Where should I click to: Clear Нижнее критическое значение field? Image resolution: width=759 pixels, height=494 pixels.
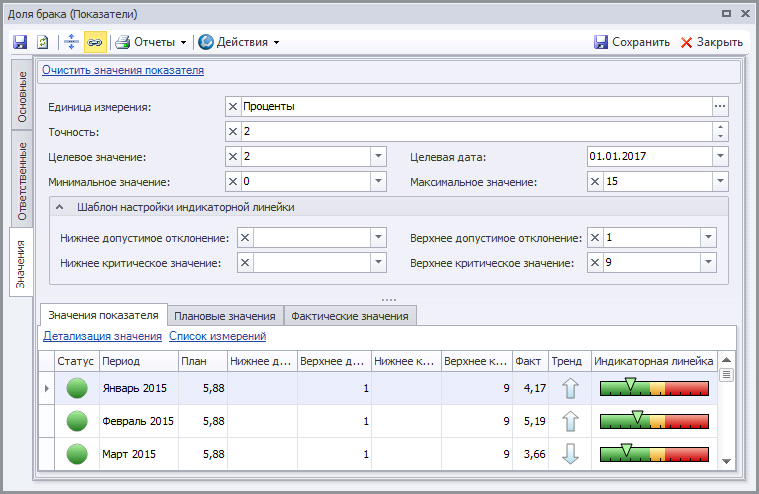pyautogui.click(x=245, y=263)
